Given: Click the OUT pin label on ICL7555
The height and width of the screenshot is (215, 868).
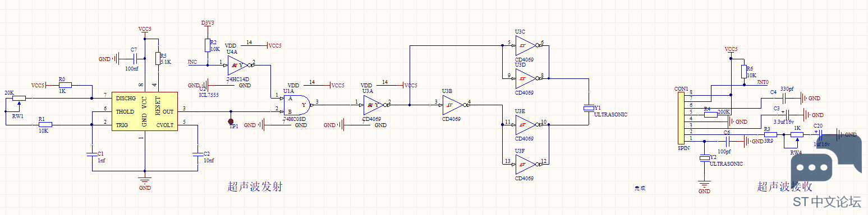Looking at the screenshot, I should coord(168,111).
